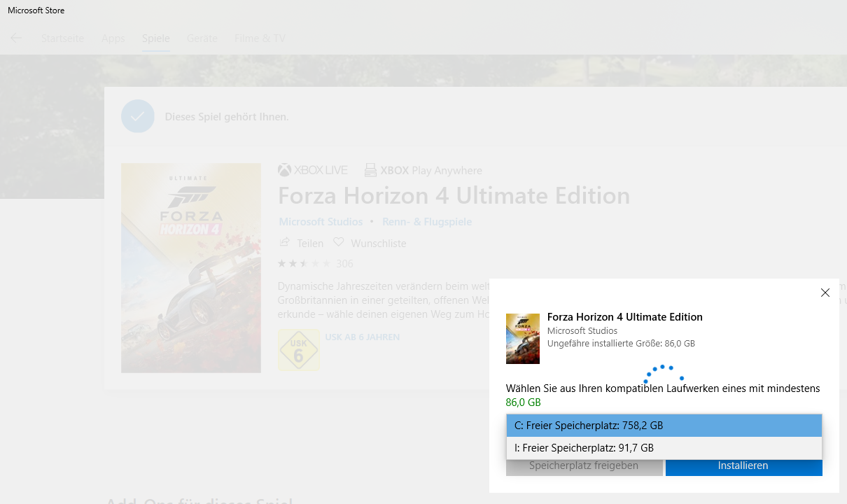Screen dimensions: 847x504
Task: Click the dialog title Forza Horizon 4 Ultimate Edition
Action: (x=624, y=317)
